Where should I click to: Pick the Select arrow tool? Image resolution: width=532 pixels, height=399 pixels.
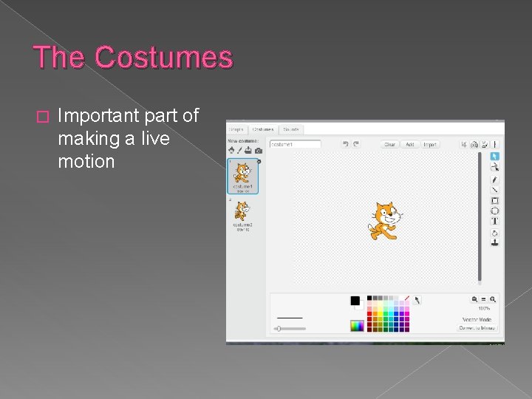pos(494,156)
